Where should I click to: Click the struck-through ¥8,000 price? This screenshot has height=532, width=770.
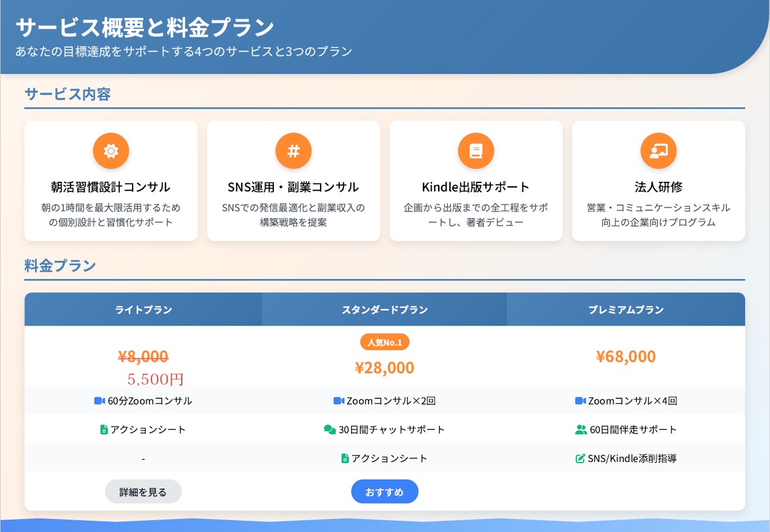(x=143, y=357)
